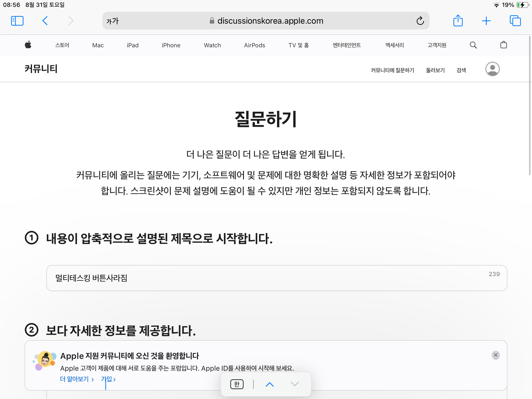Image resolution: width=532 pixels, height=399 pixels.
Task: Open the Share sheet
Action: point(458,21)
